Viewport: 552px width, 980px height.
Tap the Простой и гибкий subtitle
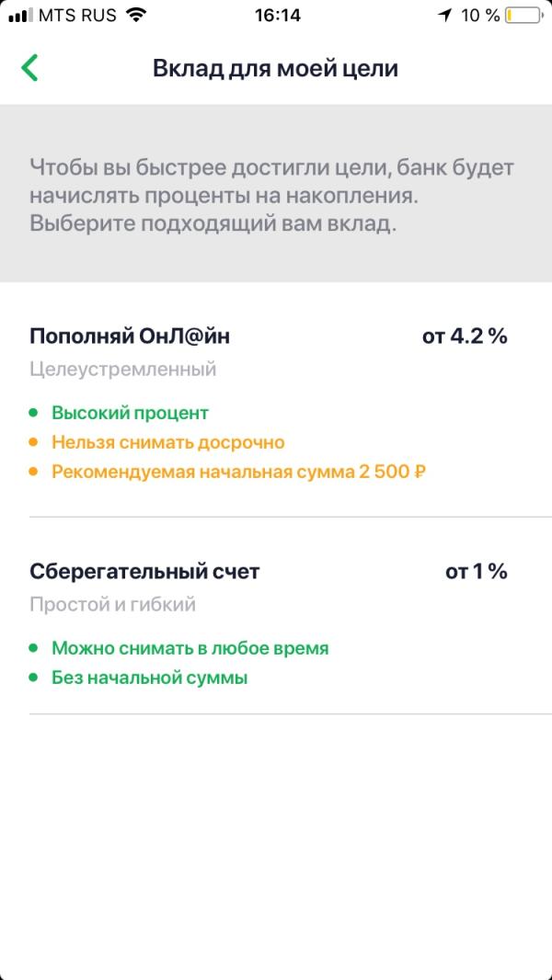coord(112,605)
